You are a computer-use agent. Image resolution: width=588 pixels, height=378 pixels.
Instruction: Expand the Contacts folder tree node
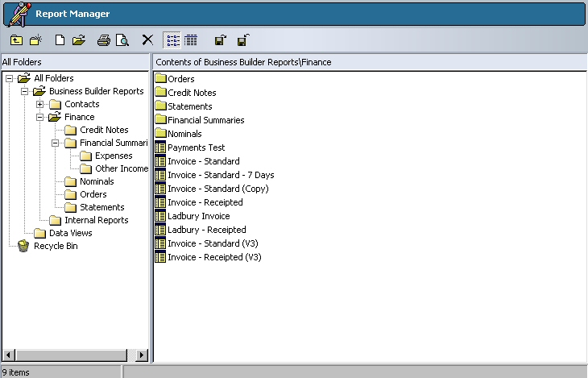coord(39,104)
